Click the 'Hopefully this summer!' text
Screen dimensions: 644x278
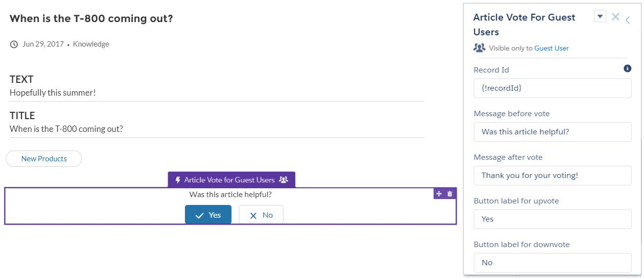(52, 92)
